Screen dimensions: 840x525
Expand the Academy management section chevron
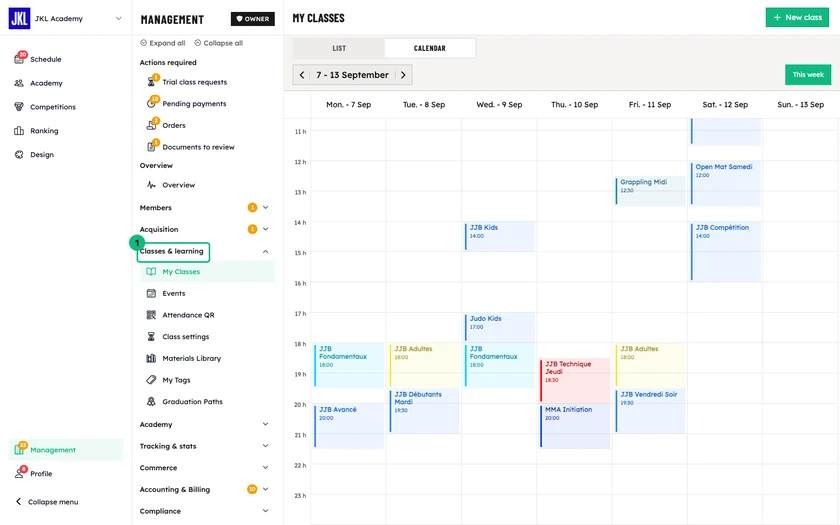tap(265, 424)
